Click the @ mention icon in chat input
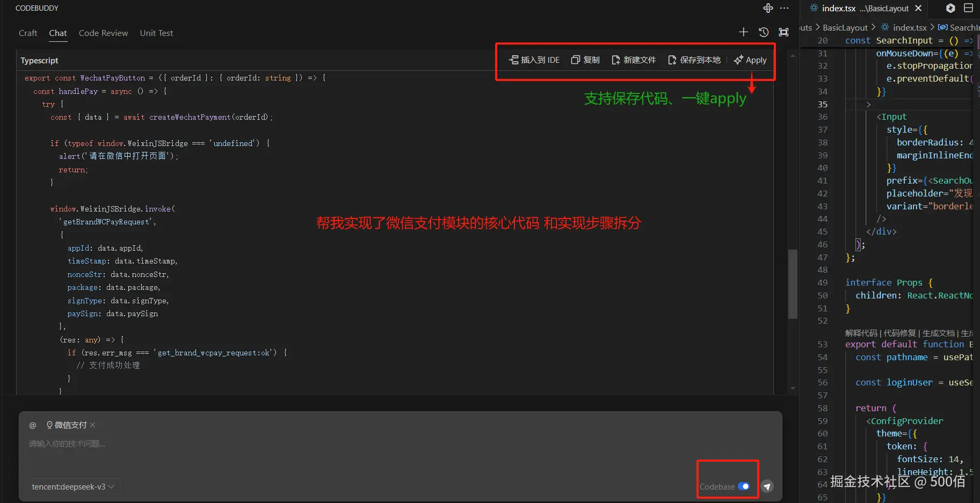 click(32, 425)
